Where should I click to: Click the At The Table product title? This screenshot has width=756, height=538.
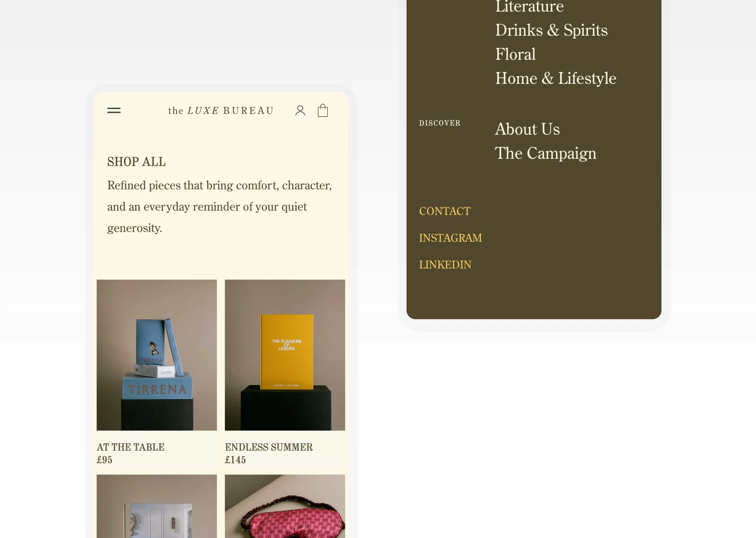[130, 447]
